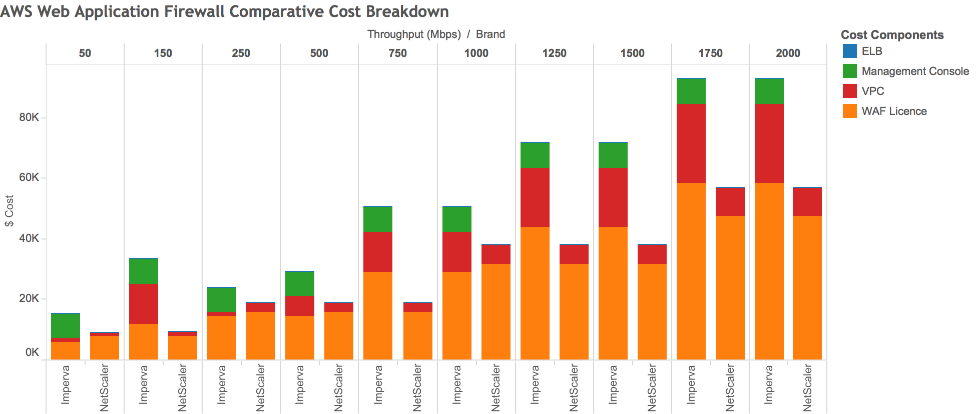Click the red VPC legend swatch
The width and height of the screenshot is (980, 414).
point(849,91)
